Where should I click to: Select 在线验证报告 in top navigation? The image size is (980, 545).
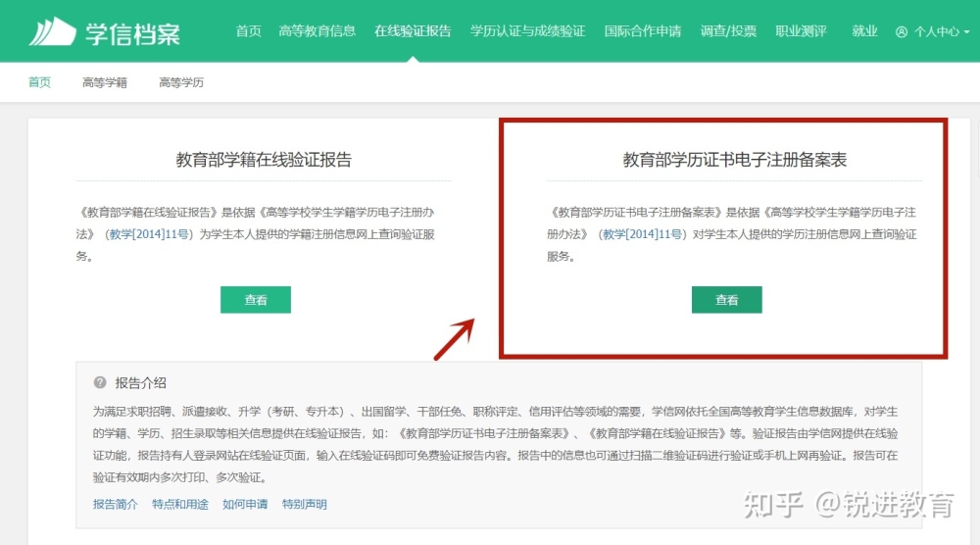413,31
